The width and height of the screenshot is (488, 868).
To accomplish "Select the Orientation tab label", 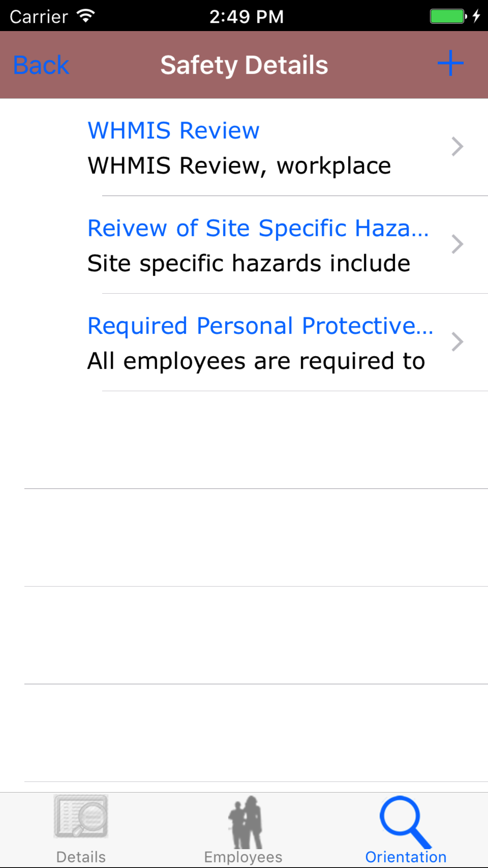I will tap(406, 857).
